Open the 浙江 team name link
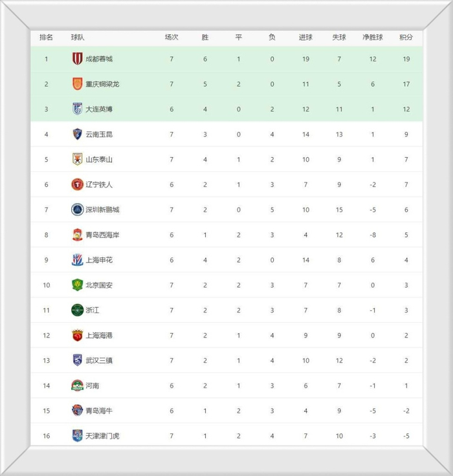Screen dimensions: 453x476 (93, 310)
